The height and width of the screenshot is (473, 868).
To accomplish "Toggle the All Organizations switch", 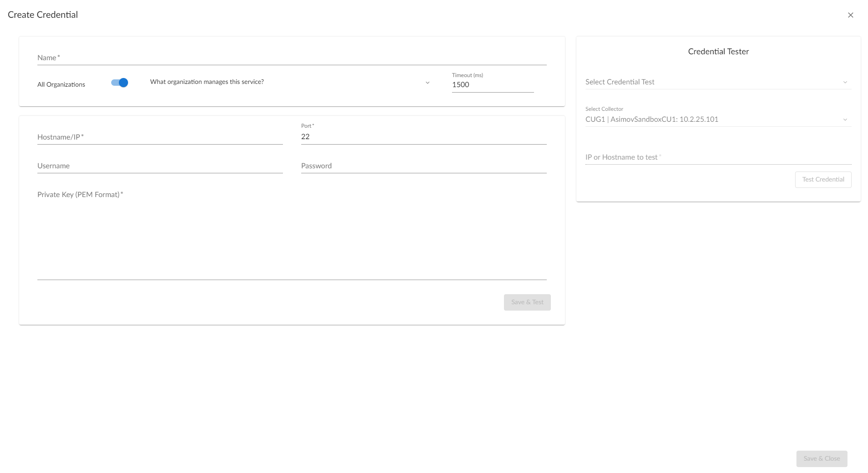I will click(x=119, y=83).
